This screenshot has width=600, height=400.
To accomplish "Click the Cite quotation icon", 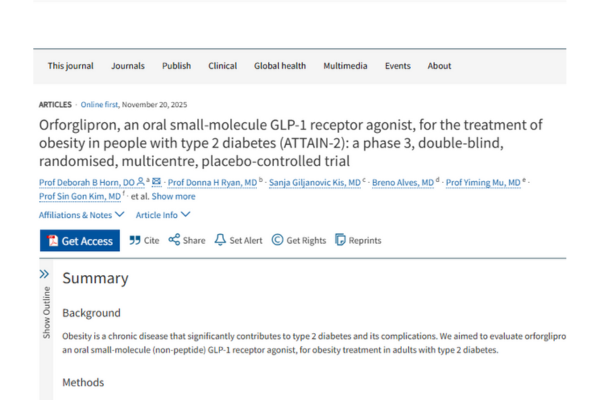I will pyautogui.click(x=135, y=240).
